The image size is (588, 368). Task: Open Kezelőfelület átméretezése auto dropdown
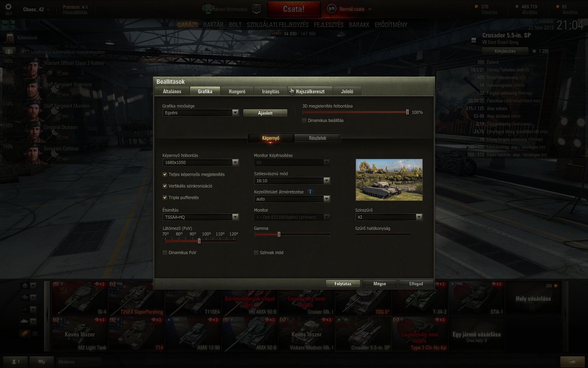(x=292, y=199)
